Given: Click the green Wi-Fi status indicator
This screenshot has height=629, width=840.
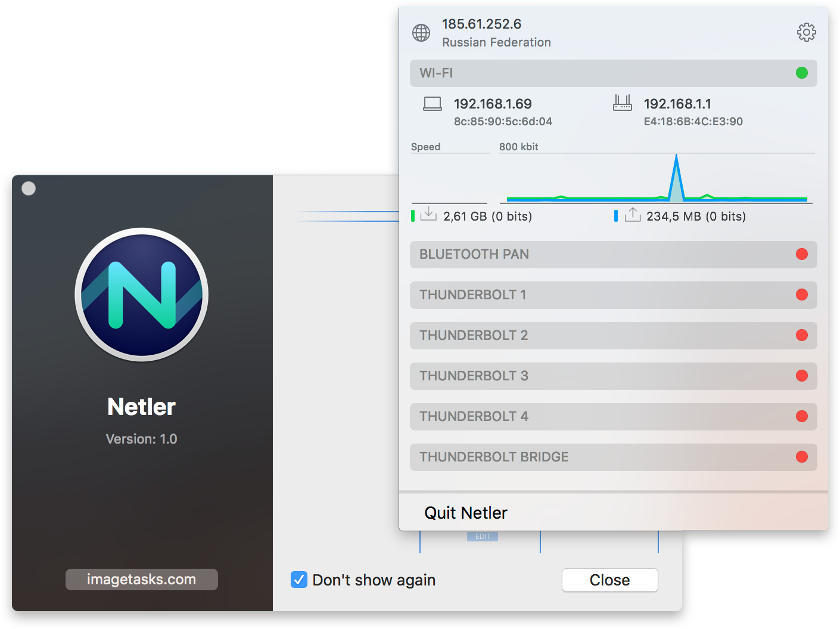Looking at the screenshot, I should (801, 73).
